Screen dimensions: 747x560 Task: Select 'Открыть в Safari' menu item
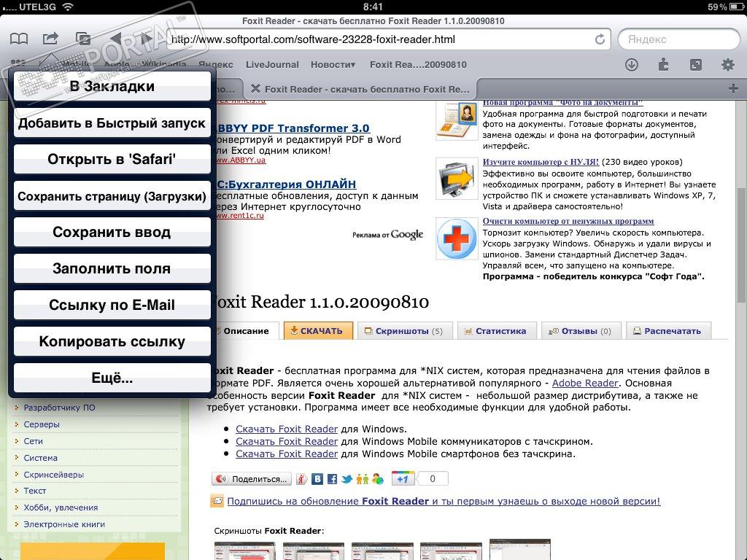pyautogui.click(x=112, y=159)
